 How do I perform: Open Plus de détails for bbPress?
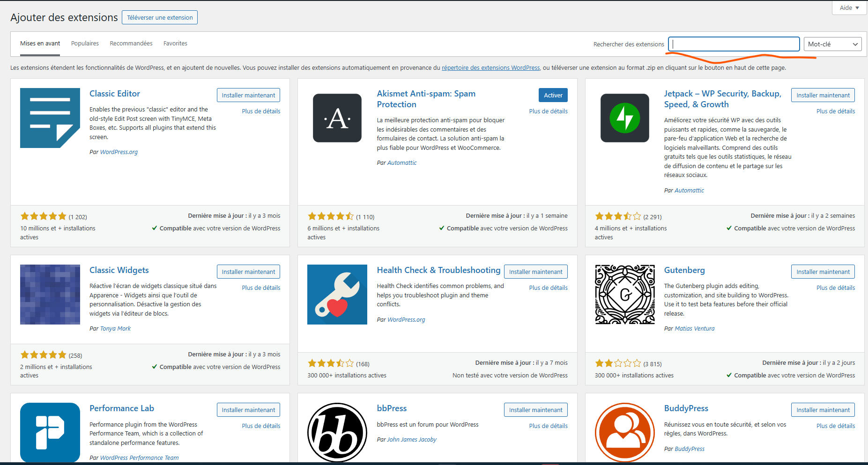(x=549, y=426)
